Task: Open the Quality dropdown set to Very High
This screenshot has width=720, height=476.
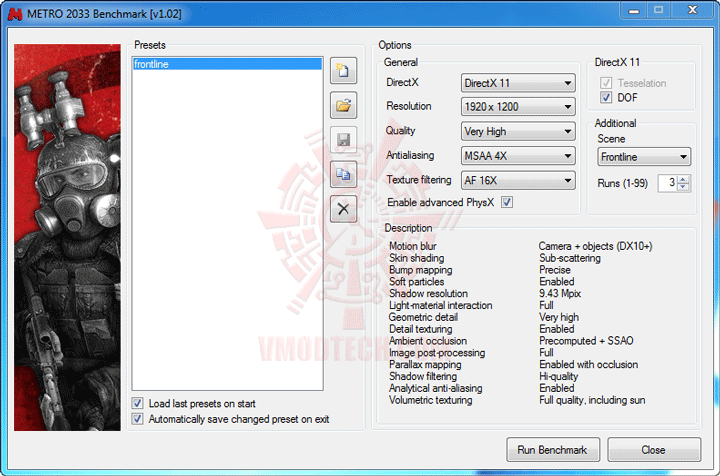Action: click(x=518, y=131)
